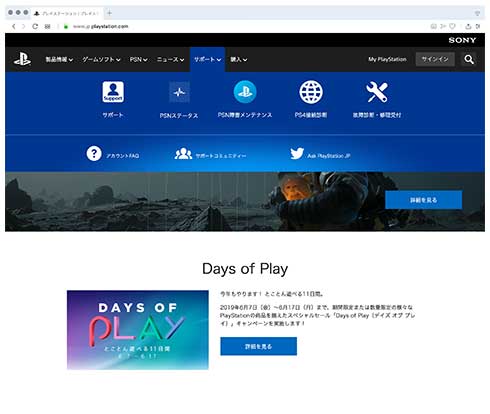
Task: Click the サインイン sign-in button
Action: point(435,59)
